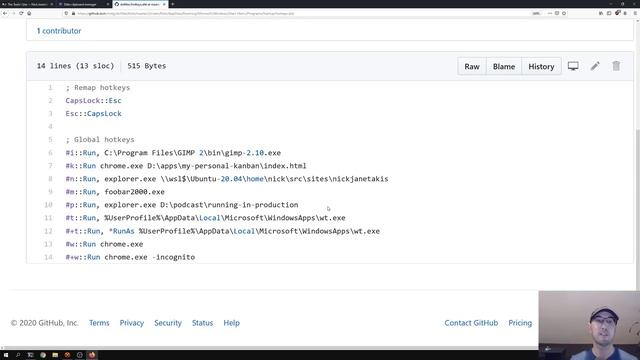The width and height of the screenshot is (640, 360).
Task: Edit this file with the pencil icon
Action: [595, 66]
